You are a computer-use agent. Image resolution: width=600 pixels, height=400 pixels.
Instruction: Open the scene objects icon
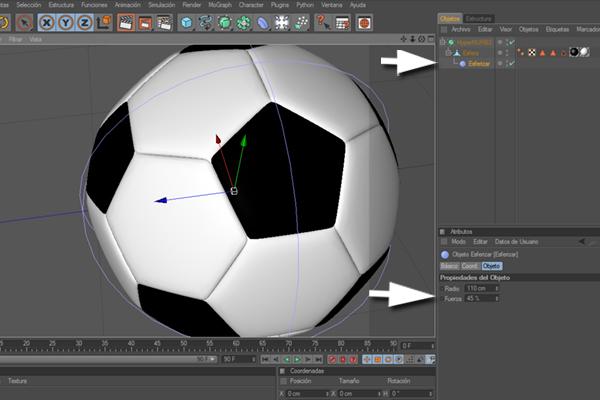(x=282, y=23)
